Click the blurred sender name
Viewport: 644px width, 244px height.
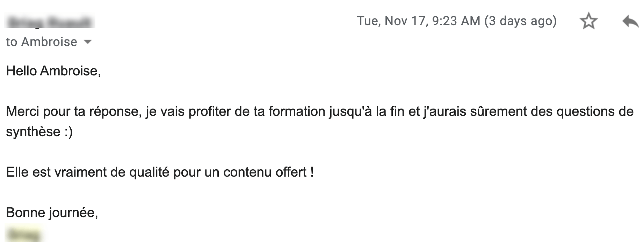50,22
